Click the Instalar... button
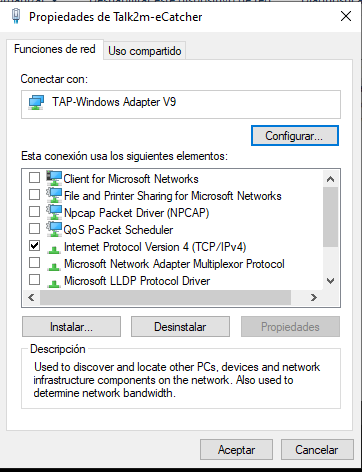362x472 pixels. pyautogui.click(x=71, y=327)
